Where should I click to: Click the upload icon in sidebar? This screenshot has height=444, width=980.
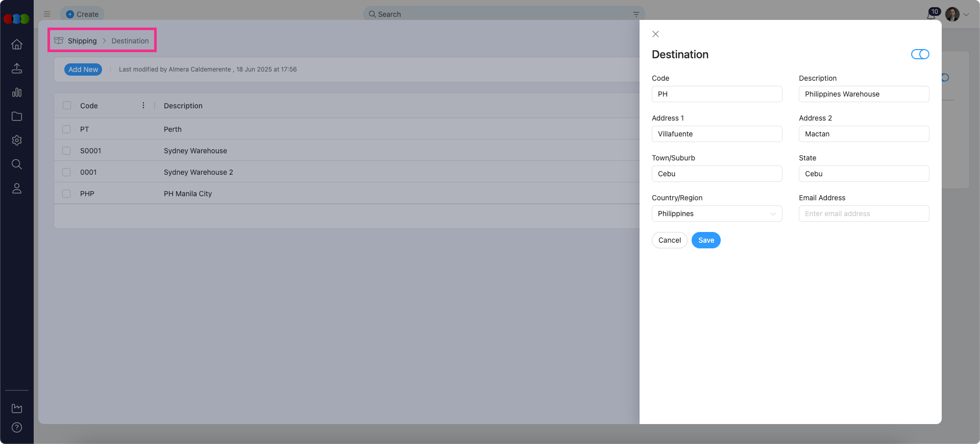pyautogui.click(x=17, y=68)
